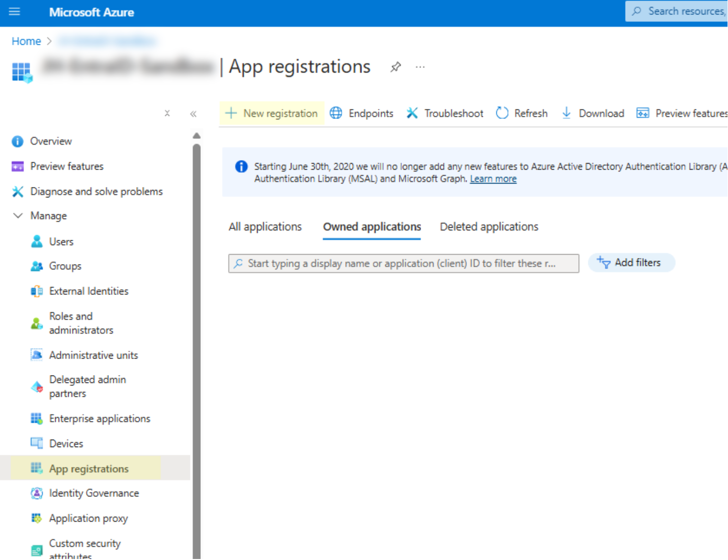
Task: Open the hamburger portal menu
Action: (x=14, y=11)
